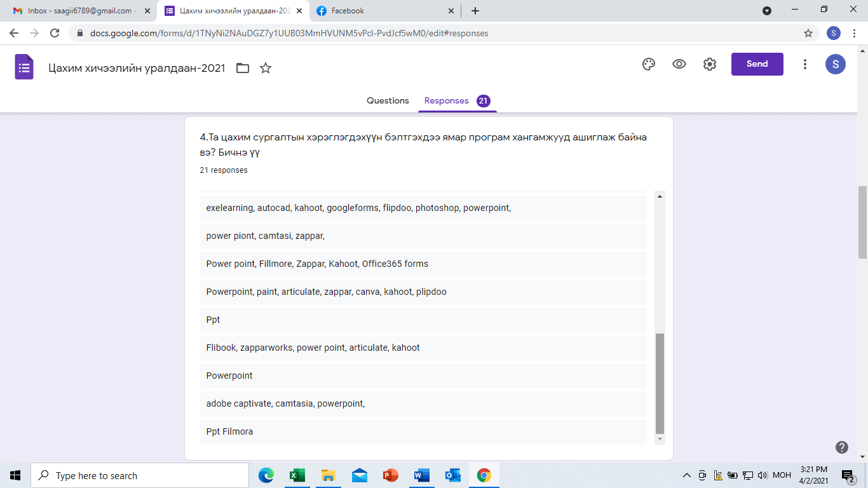Click response starting with 'Flibook, zapparworks'
The width and height of the screenshot is (868, 488).
tap(423, 348)
